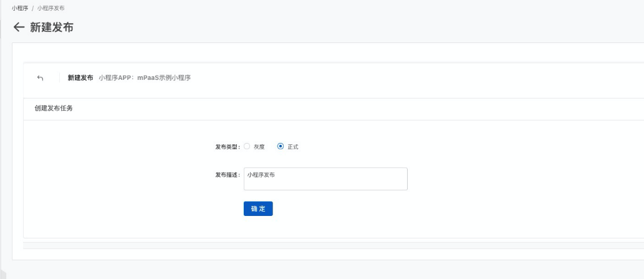Click into the 发布描述 text area

click(325, 179)
